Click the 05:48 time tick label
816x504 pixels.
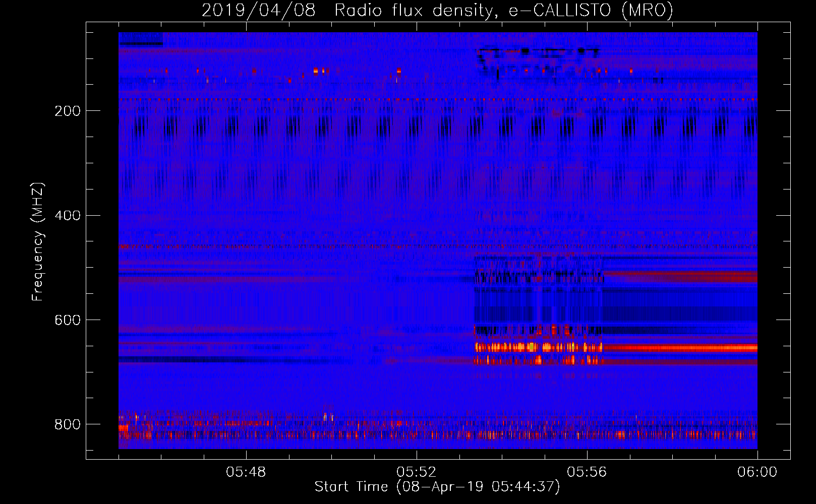coord(246,472)
